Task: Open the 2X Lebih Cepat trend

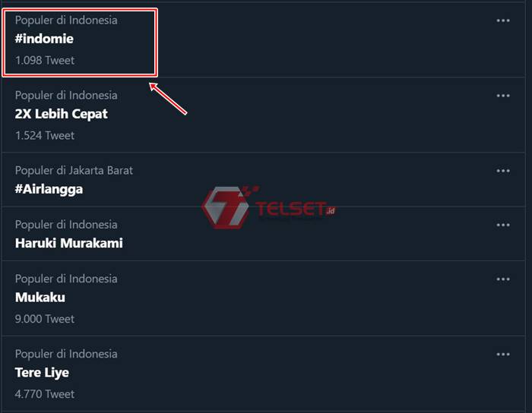Action: [62, 114]
